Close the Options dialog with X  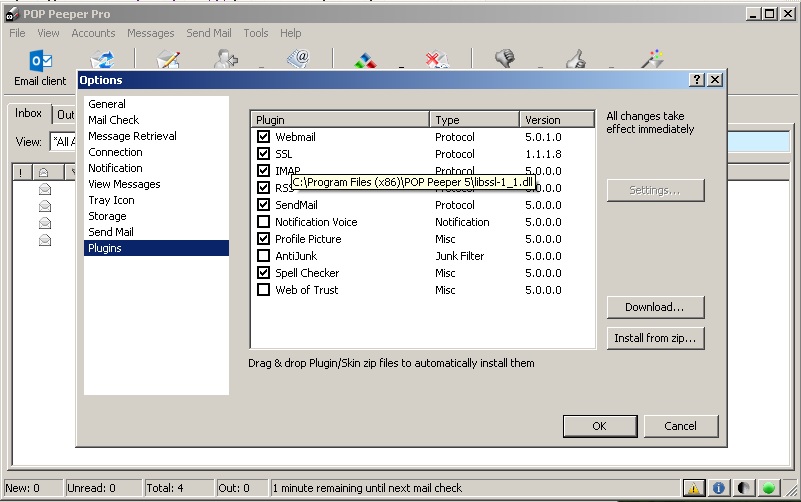[x=715, y=80]
